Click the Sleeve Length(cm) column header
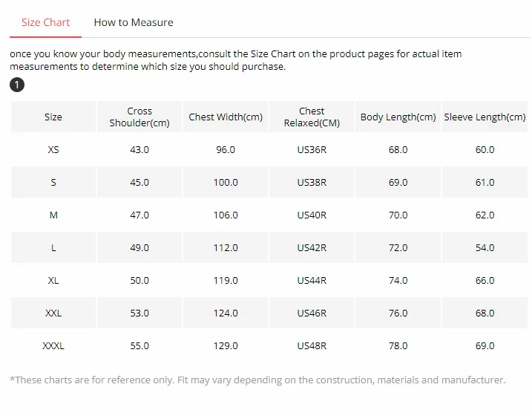This screenshot has width=532, height=416. 485,117
